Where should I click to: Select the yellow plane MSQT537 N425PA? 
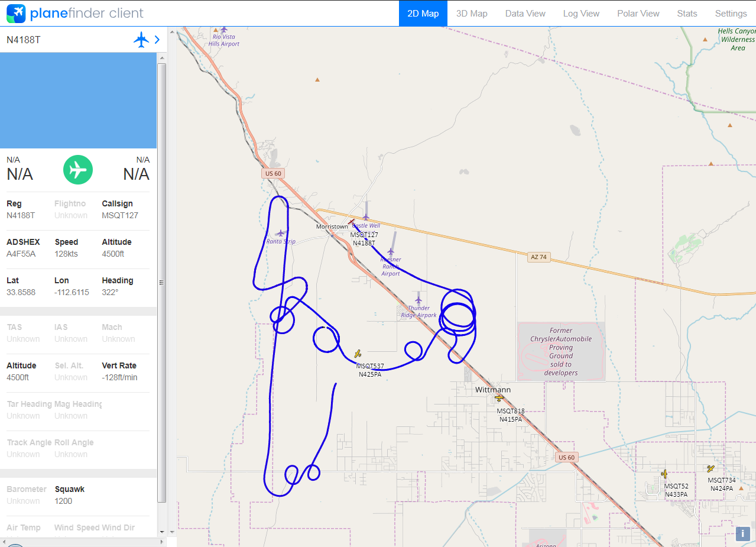pyautogui.click(x=358, y=354)
